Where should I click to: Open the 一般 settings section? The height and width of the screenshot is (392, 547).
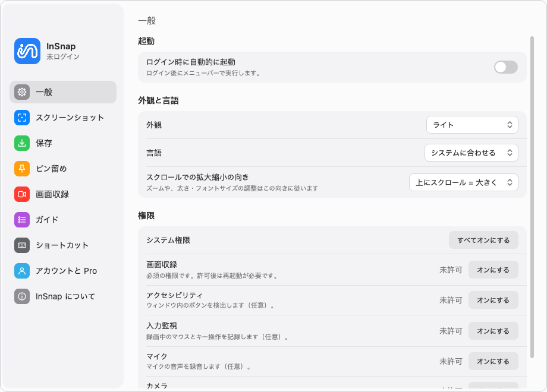pos(63,92)
